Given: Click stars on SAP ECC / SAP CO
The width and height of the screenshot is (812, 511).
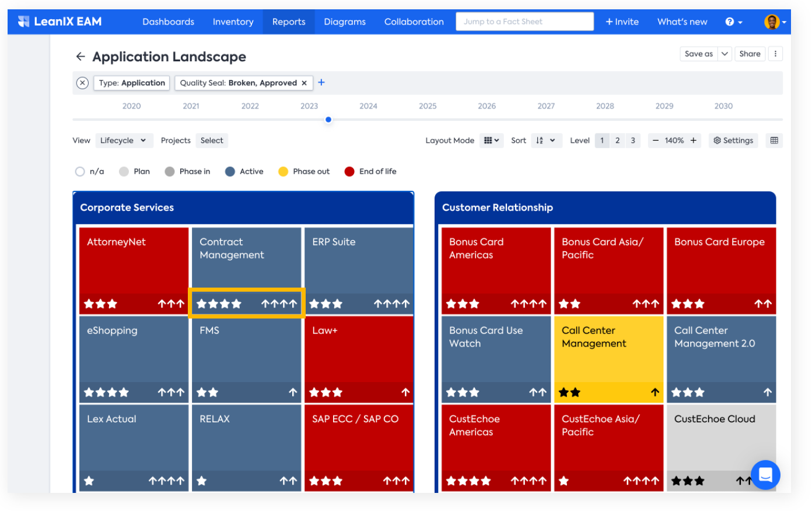Looking at the screenshot, I should pos(325,481).
